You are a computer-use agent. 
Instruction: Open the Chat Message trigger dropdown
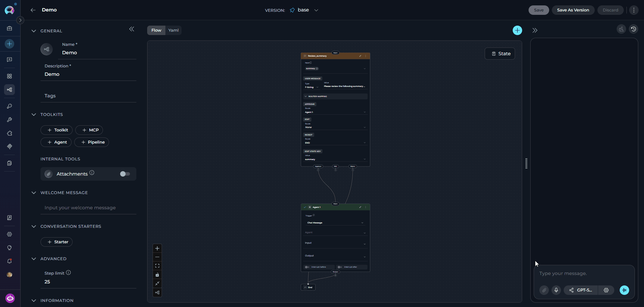pyautogui.click(x=335, y=223)
